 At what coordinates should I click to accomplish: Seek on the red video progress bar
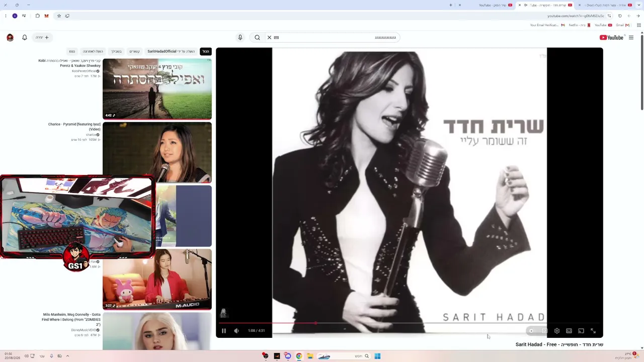410,323
